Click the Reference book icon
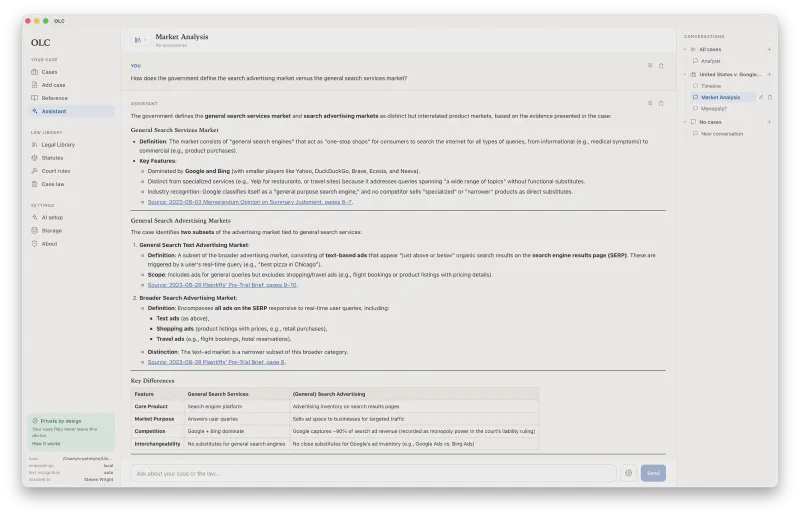 35,98
